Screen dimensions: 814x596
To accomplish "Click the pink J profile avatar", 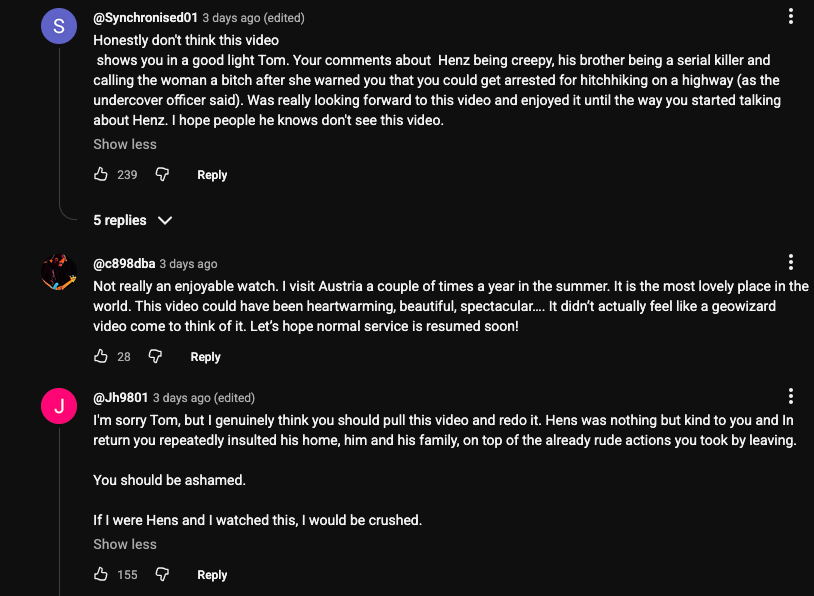I will coord(59,406).
